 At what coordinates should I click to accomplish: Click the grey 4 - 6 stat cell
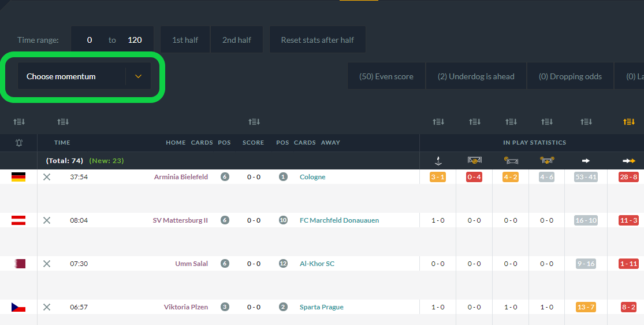[546, 177]
